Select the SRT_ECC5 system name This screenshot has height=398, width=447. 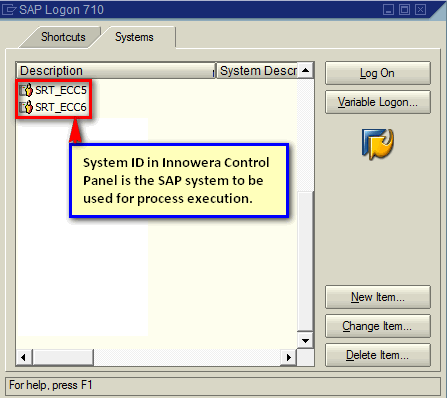point(61,90)
